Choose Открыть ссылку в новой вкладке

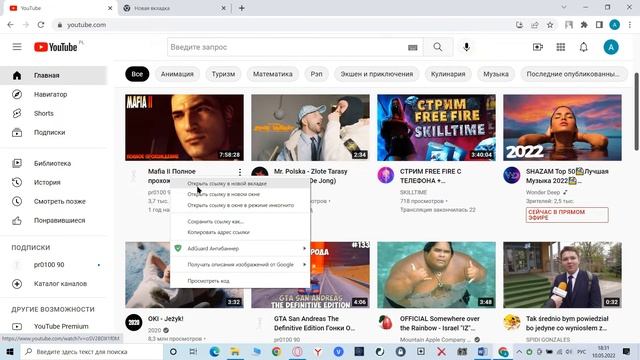240,184
